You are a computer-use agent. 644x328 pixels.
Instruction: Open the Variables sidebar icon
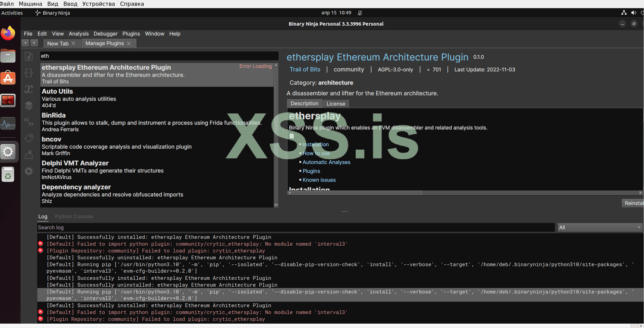pos(29,89)
